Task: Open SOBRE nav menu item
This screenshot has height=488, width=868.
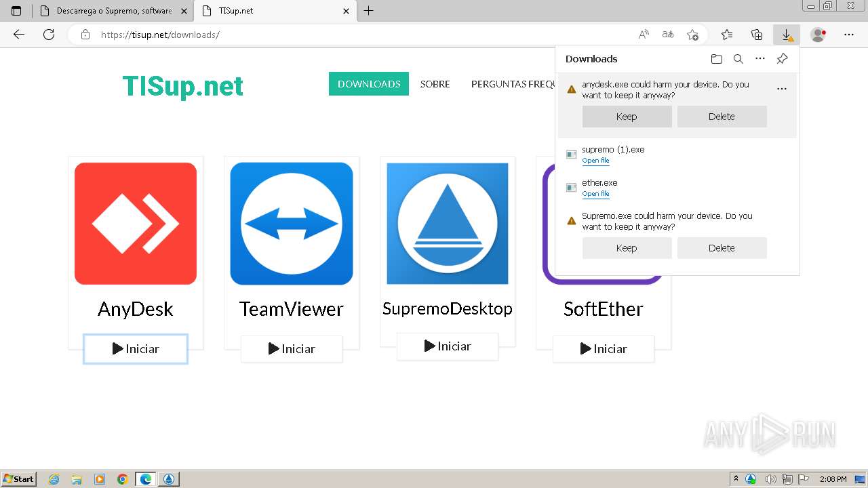Action: coord(435,84)
